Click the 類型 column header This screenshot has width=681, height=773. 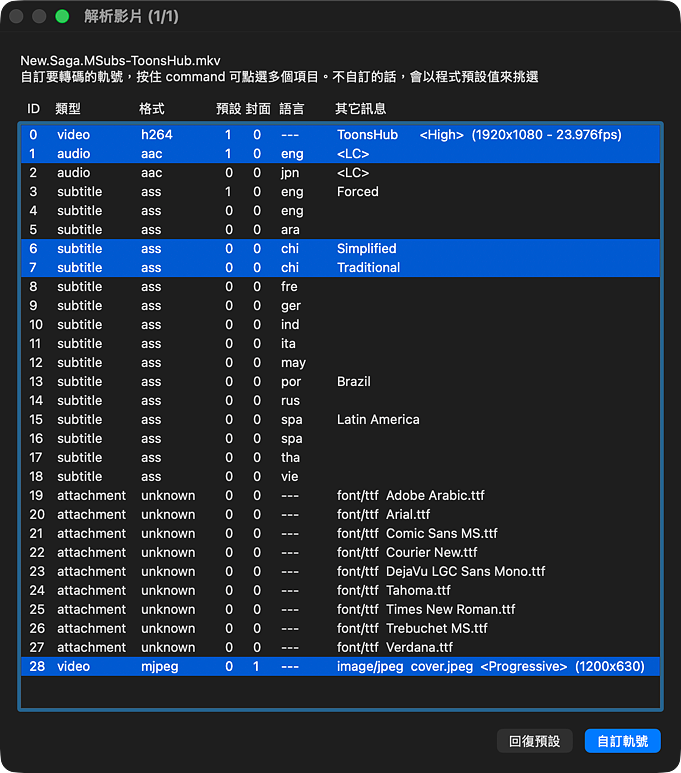click(x=68, y=108)
